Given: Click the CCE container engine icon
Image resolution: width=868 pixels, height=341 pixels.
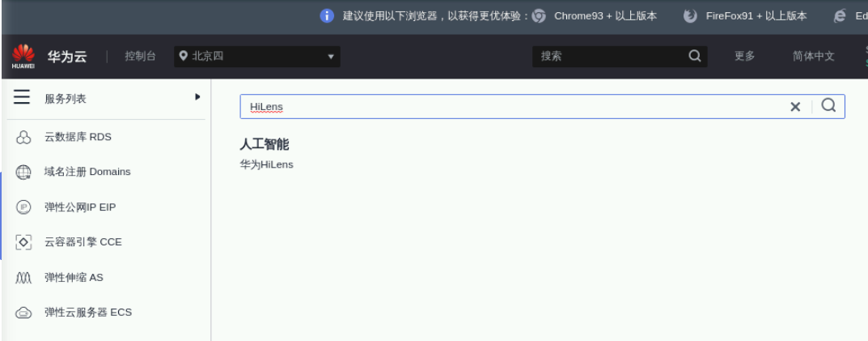Looking at the screenshot, I should tap(23, 242).
